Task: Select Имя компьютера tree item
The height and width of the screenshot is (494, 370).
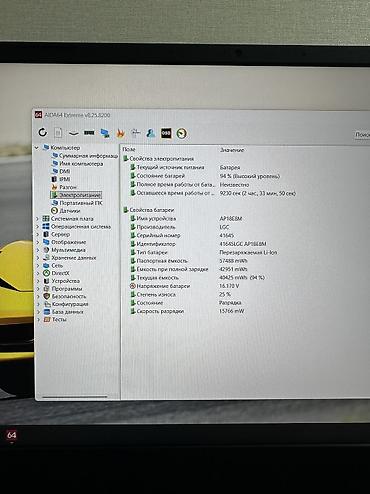Action: click(78, 163)
